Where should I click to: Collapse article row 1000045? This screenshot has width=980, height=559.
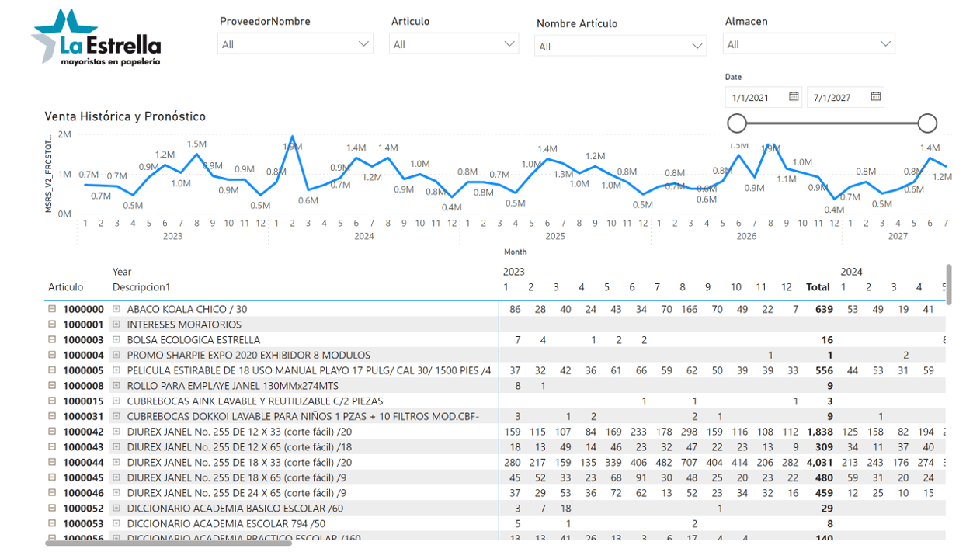[x=53, y=477]
